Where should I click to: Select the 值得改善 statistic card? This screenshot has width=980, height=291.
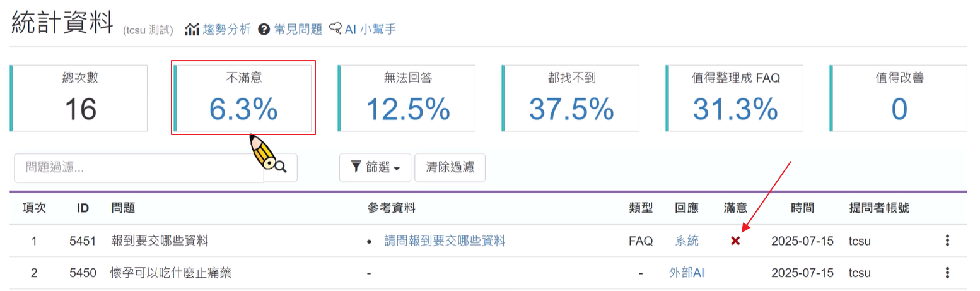899,98
